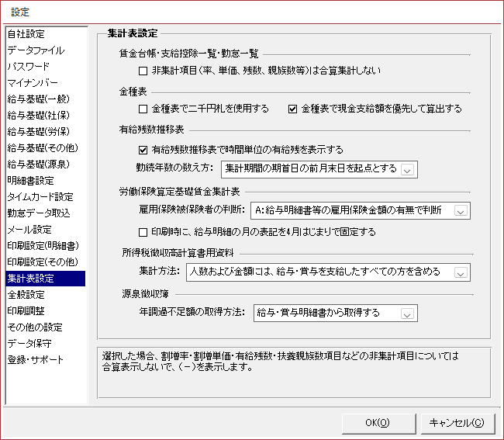Uncheck 金種表で現金支給額を優先して算出する

coord(292,109)
